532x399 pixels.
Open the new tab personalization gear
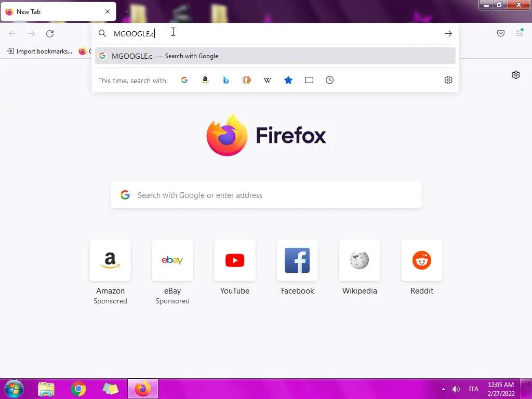pyautogui.click(x=516, y=75)
